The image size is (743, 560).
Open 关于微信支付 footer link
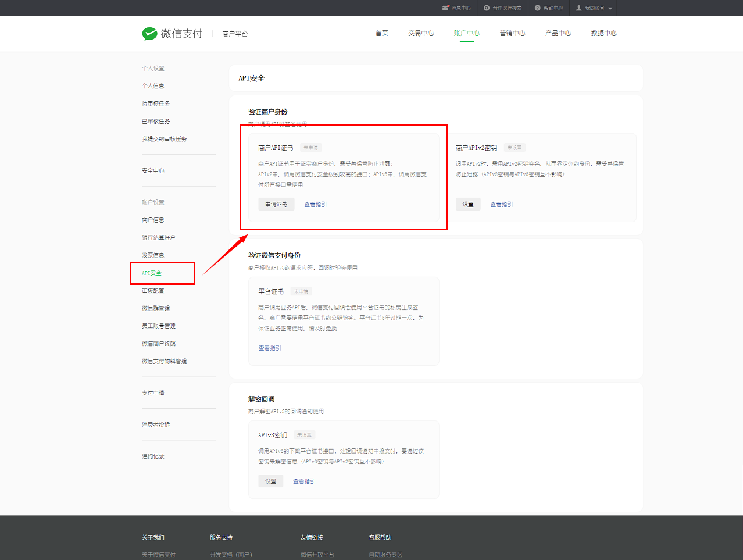159,555
